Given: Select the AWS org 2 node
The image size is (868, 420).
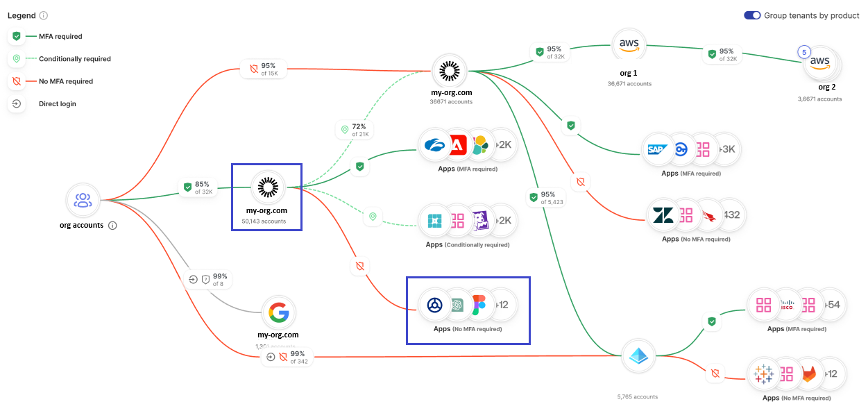Looking at the screenshot, I should 820,64.
